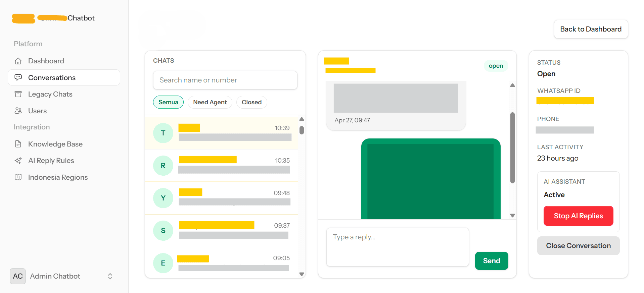Open the chat with T avatar at 10:39
The height and width of the screenshot is (293, 644).
(222, 133)
